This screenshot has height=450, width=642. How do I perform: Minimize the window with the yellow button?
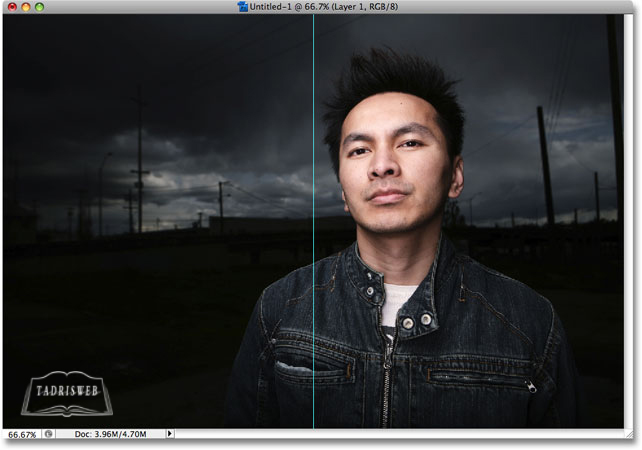click(25, 7)
